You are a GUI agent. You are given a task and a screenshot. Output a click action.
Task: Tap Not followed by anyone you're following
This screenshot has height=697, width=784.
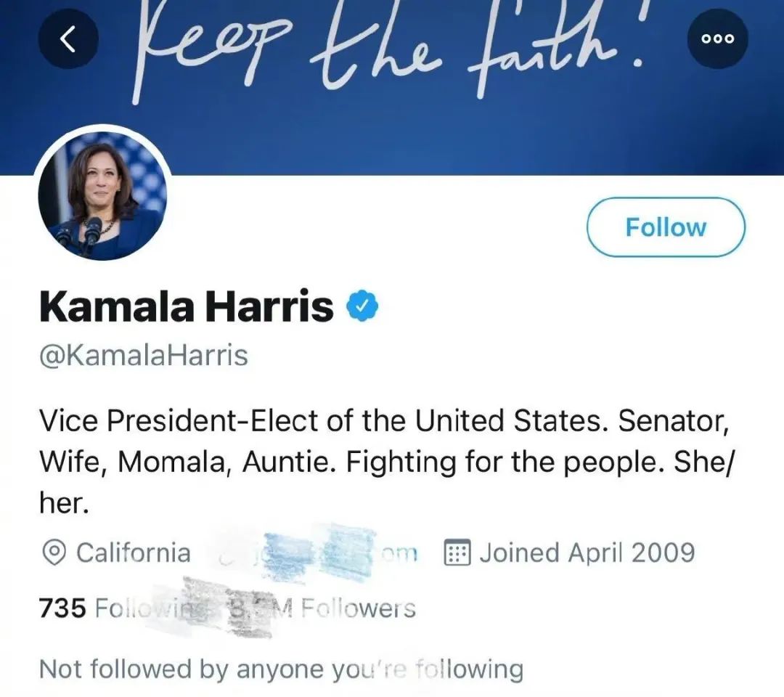(x=281, y=669)
